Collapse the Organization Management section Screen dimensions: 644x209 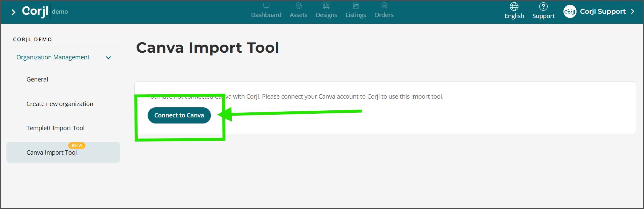pyautogui.click(x=108, y=58)
